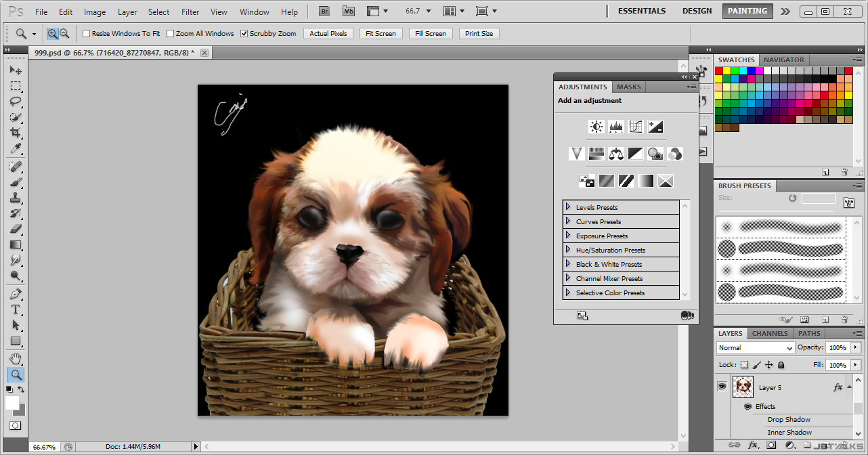Open the Filter menu
The image size is (868, 455).
(190, 12)
